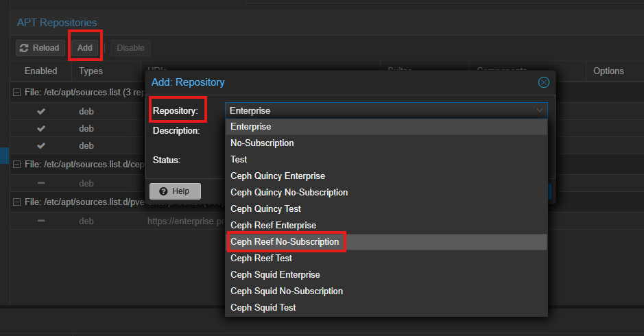
Task: Pick Ceph Reef Test option
Action: (387, 258)
